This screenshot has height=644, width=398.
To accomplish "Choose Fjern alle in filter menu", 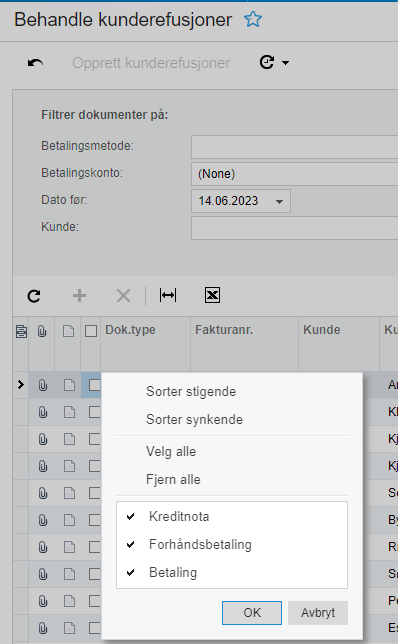I will pyautogui.click(x=173, y=479).
